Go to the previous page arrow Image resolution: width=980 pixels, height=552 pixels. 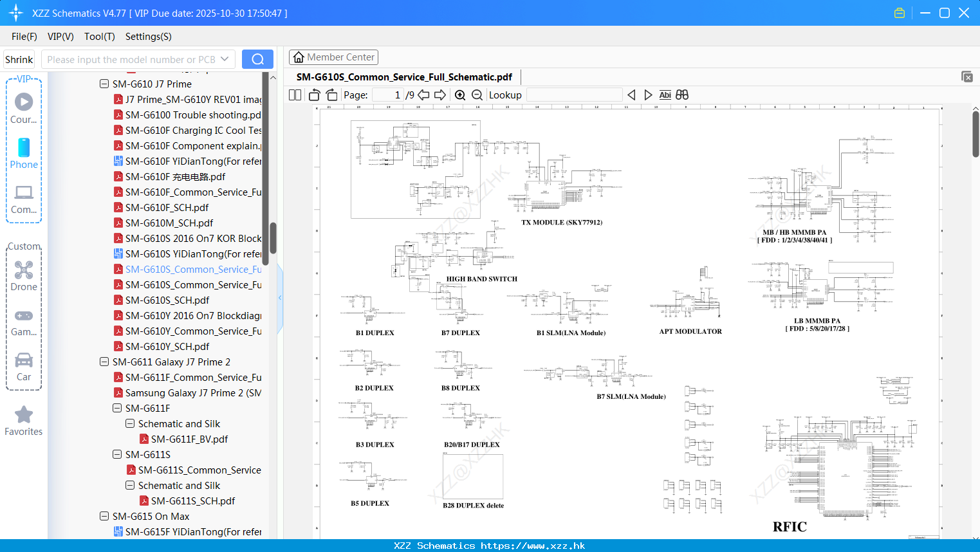[x=423, y=95]
